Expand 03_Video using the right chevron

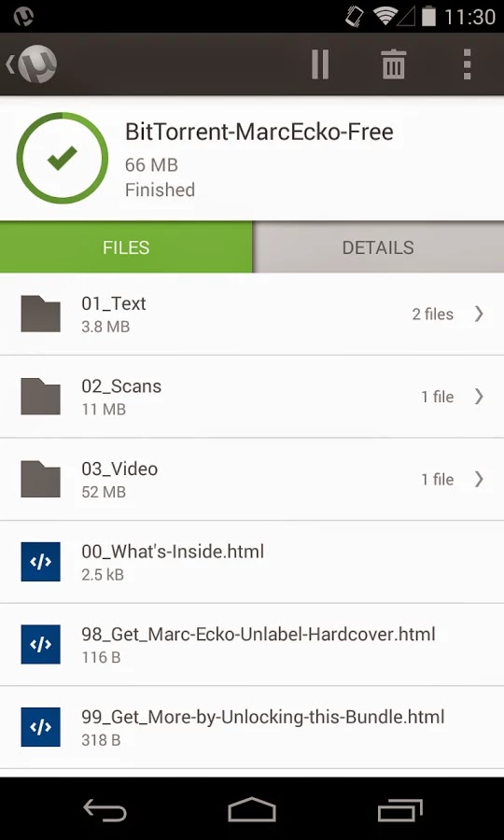point(479,479)
